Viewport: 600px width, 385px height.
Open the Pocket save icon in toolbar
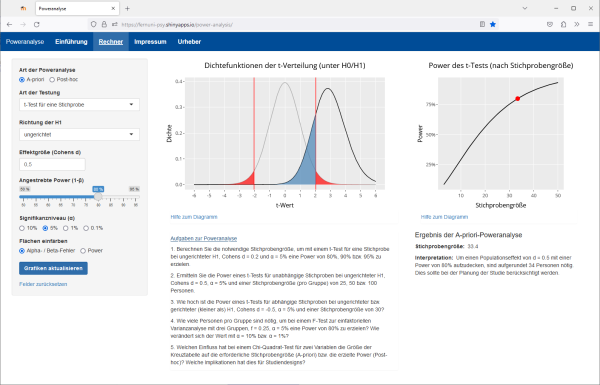click(550, 24)
